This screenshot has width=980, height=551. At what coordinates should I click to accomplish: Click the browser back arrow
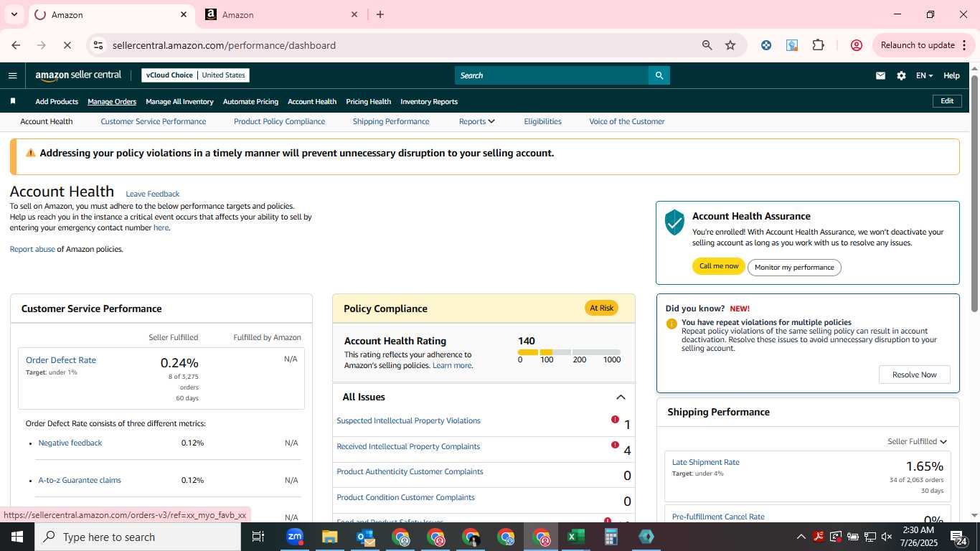16,45
